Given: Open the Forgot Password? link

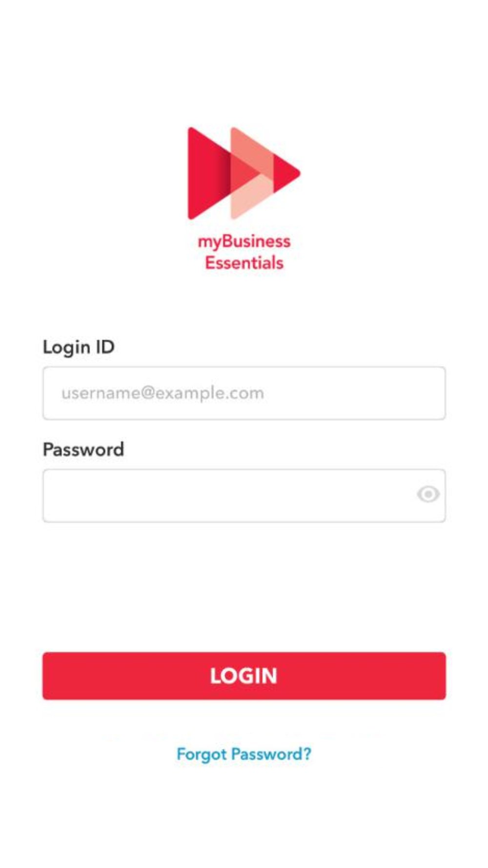Looking at the screenshot, I should coord(244,754).
